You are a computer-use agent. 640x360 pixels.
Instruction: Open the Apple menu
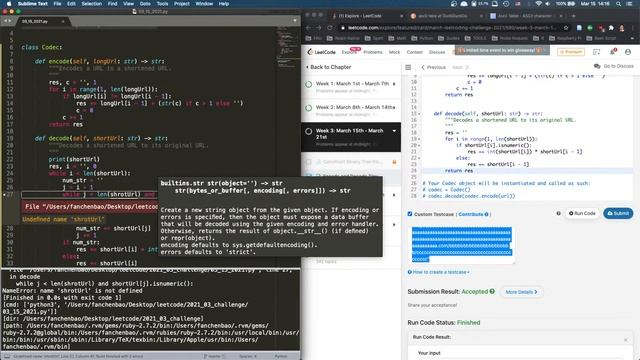[9, 4]
